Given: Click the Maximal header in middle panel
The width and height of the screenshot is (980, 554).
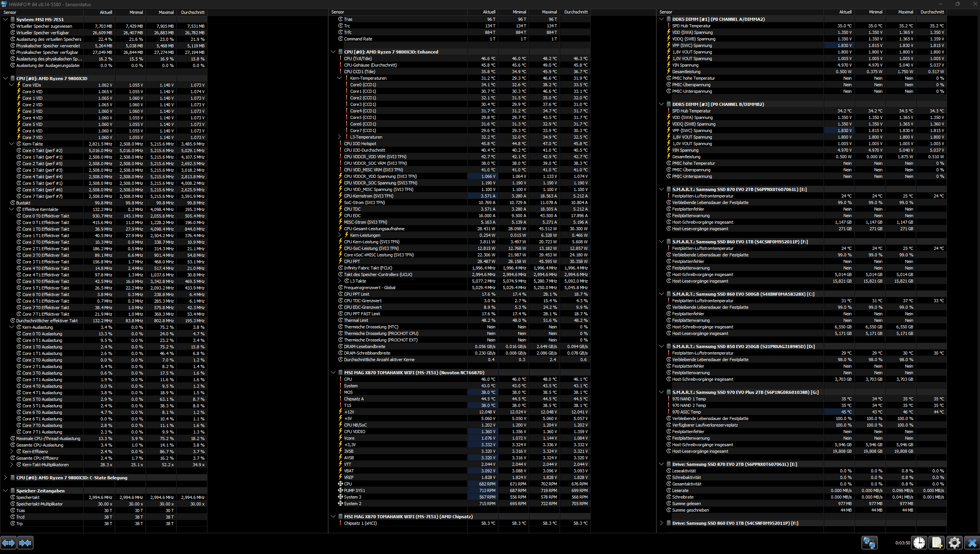Looking at the screenshot, I should point(549,12).
